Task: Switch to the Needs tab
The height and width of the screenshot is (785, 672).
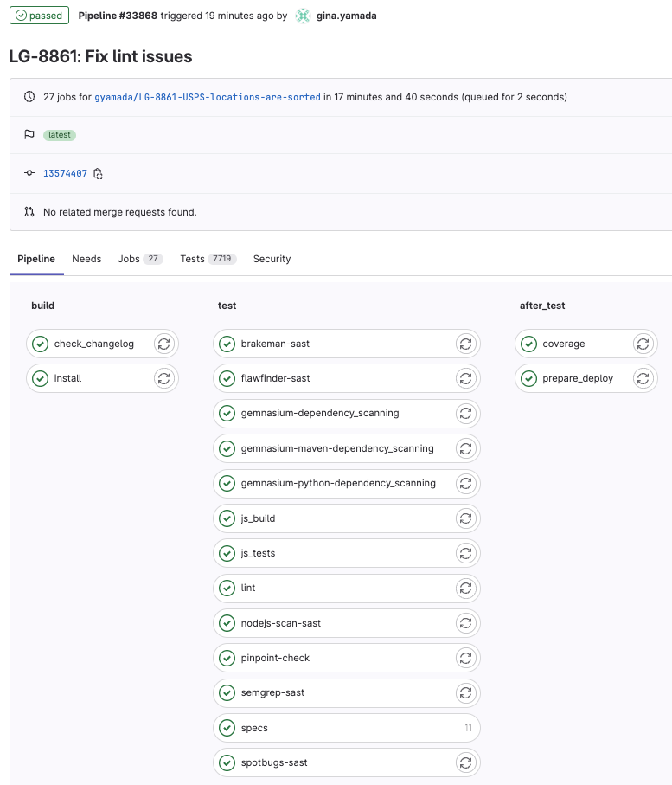Action: pos(86,259)
